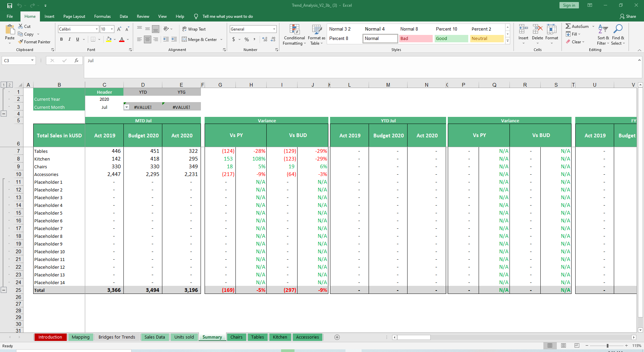
Task: Click the Insert Function fx icon
Action: click(76, 60)
